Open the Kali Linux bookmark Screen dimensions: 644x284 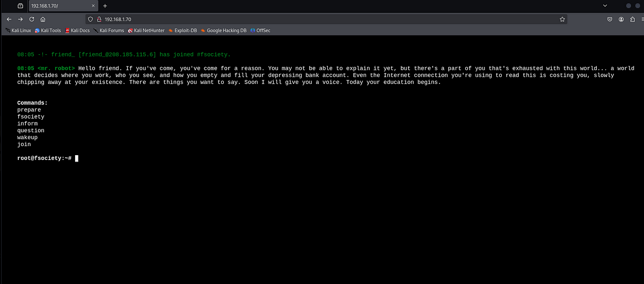coord(18,31)
